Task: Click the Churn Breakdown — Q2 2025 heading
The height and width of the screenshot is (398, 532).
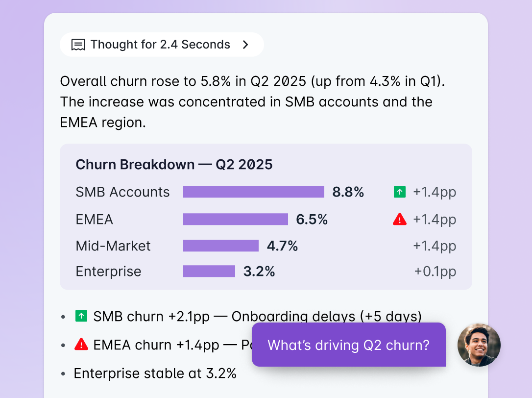Action: tap(174, 165)
